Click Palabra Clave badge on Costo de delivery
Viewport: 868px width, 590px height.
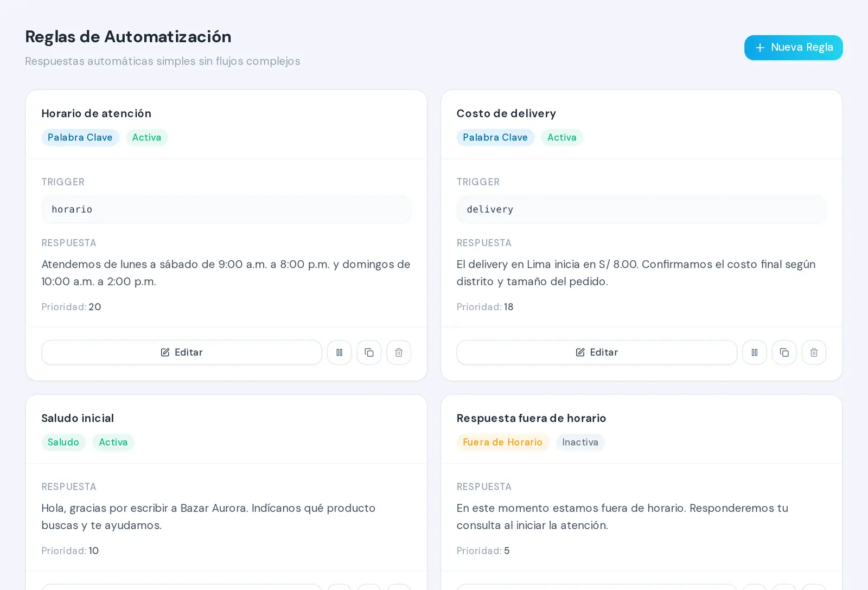[495, 138]
